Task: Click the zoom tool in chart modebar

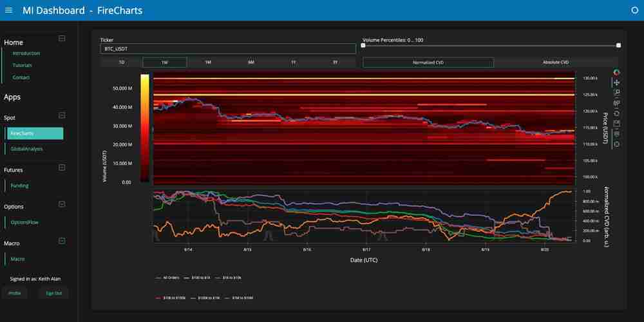Action: tap(617, 93)
